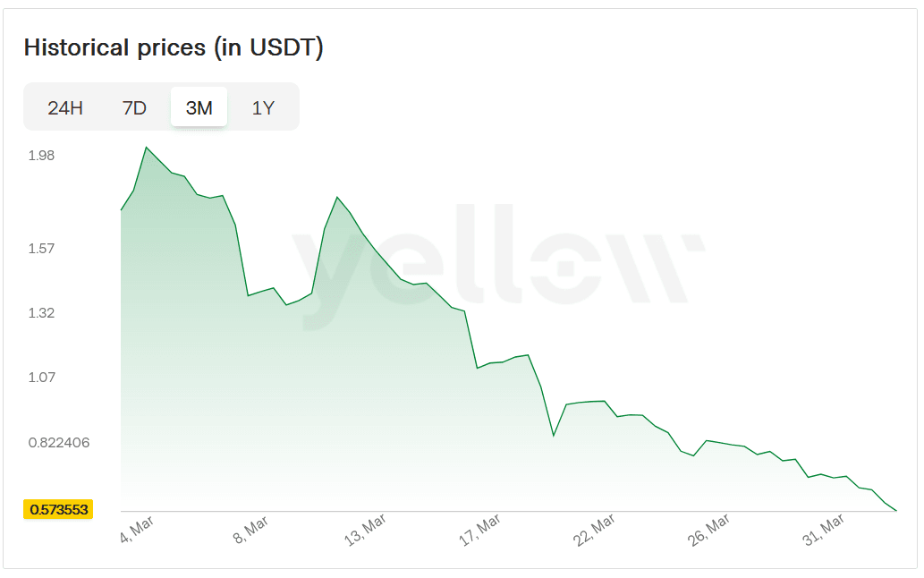Click the 0.822406 y-axis price label
The image size is (924, 578).
tap(59, 442)
